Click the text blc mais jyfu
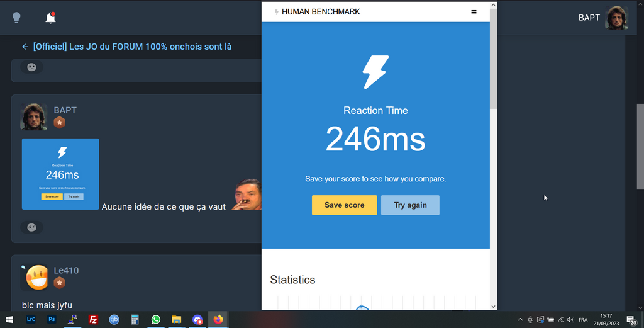The image size is (644, 328). [x=47, y=305]
